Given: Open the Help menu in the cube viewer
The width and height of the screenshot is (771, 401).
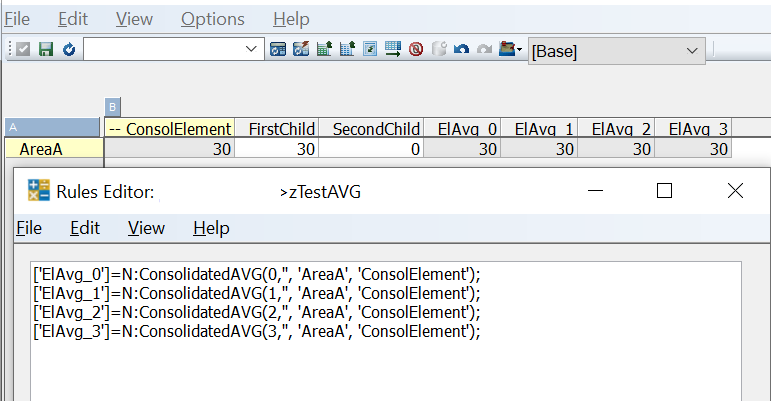Looking at the screenshot, I should point(291,19).
